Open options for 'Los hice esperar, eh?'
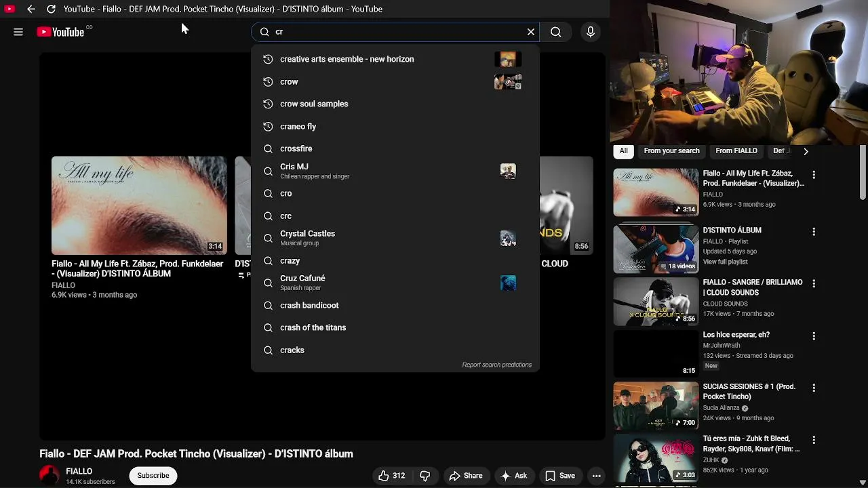 point(814,336)
